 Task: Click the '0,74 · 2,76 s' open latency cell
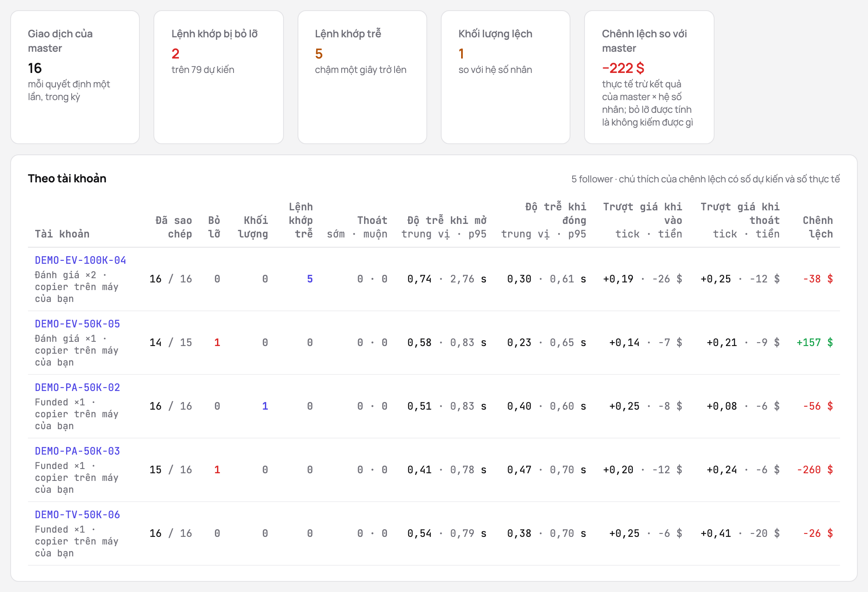[x=447, y=279]
